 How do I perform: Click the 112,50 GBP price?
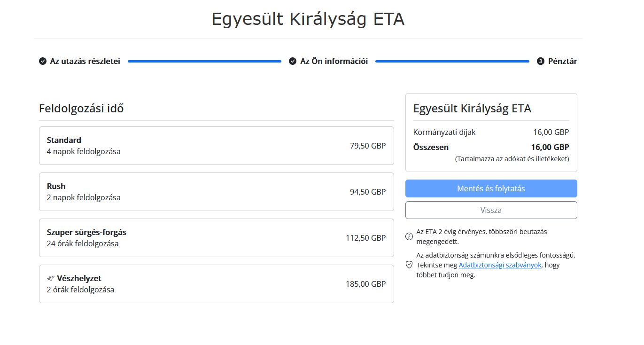point(366,238)
